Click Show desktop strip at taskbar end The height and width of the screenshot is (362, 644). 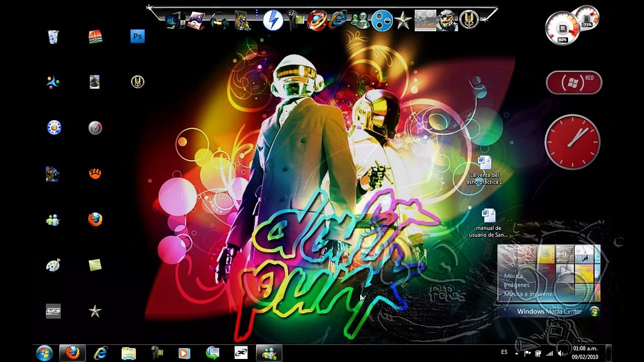[x=609, y=353]
